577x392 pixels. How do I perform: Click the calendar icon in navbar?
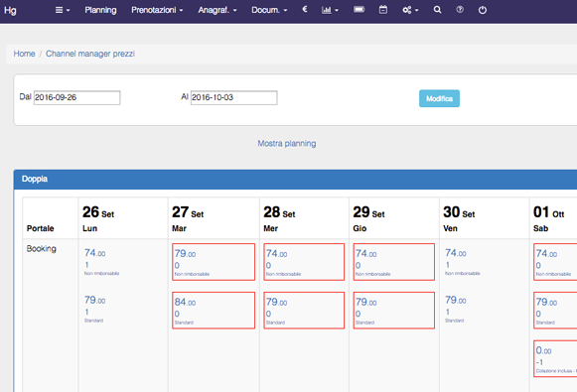tap(383, 10)
